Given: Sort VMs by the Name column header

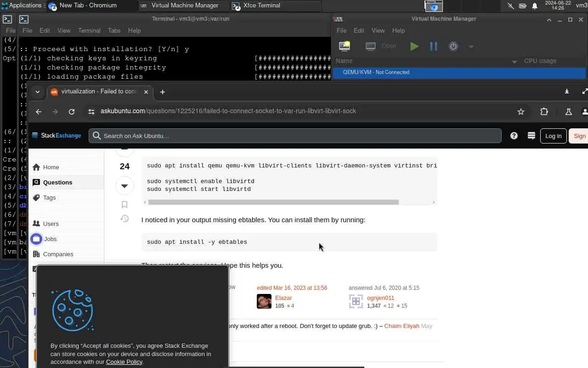Looking at the screenshot, I should 344,61.
